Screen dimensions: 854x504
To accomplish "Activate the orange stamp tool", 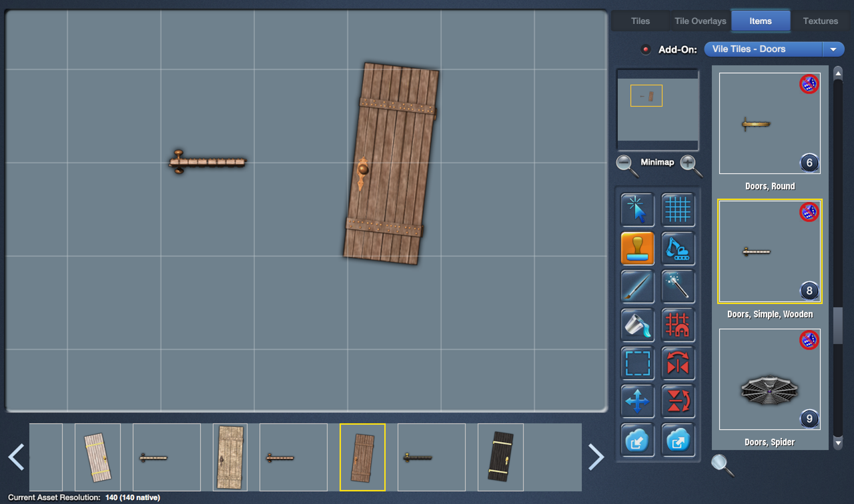I will point(638,249).
